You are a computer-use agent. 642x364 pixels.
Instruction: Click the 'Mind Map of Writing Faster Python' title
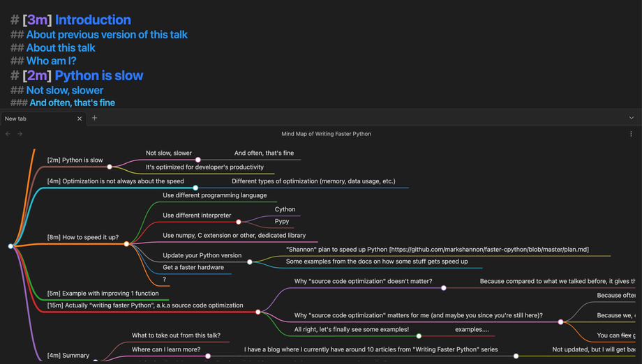pos(327,134)
